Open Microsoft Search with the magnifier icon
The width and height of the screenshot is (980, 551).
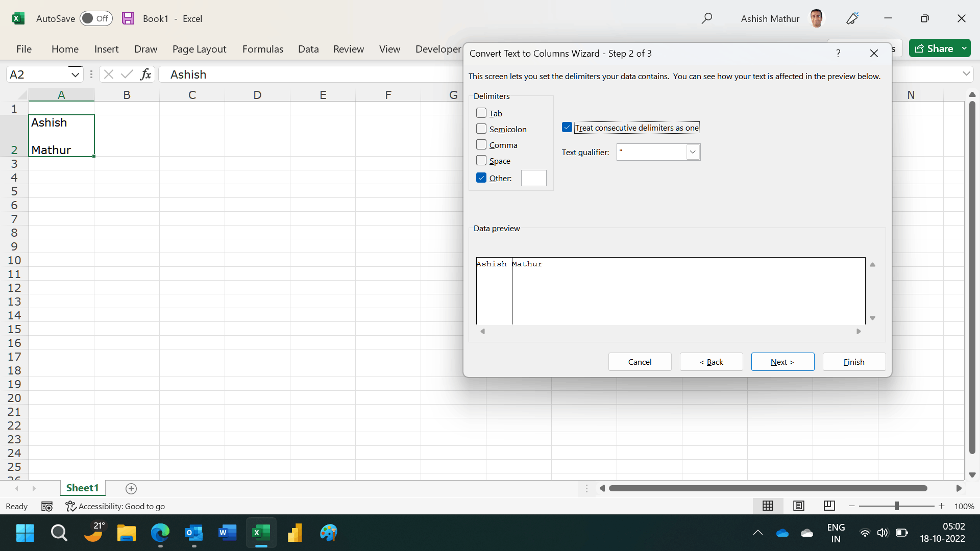pos(707,18)
